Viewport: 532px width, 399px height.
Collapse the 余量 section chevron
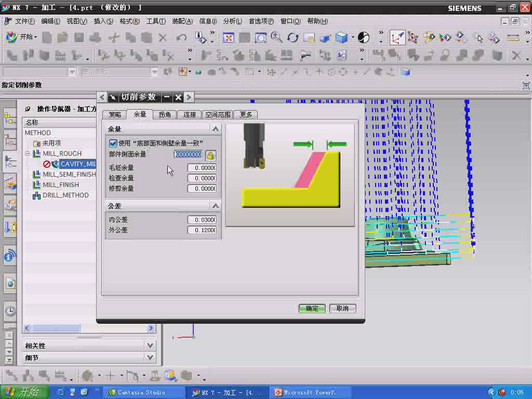(216, 129)
